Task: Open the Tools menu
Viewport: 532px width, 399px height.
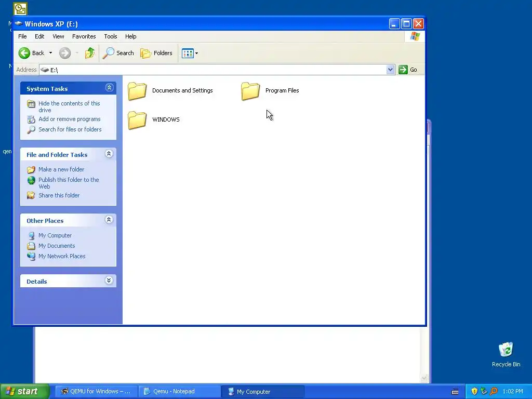Action: coord(111,36)
